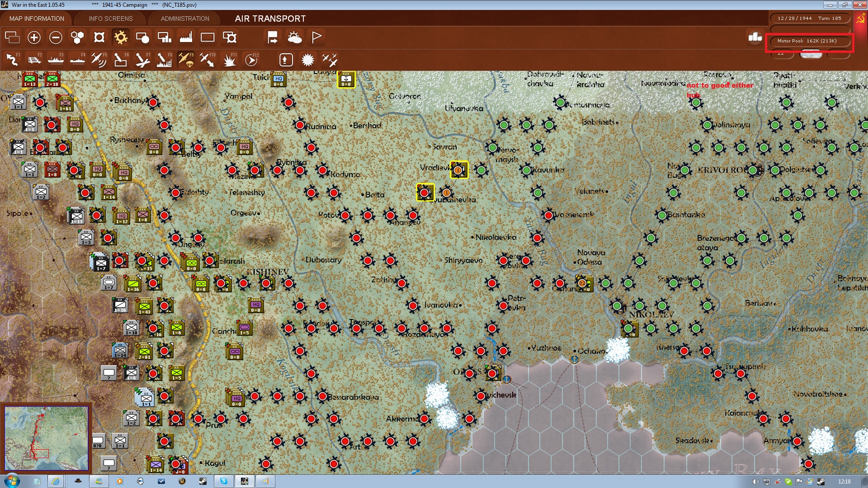
Task: Zoom in the map with plus icon
Action: (34, 38)
